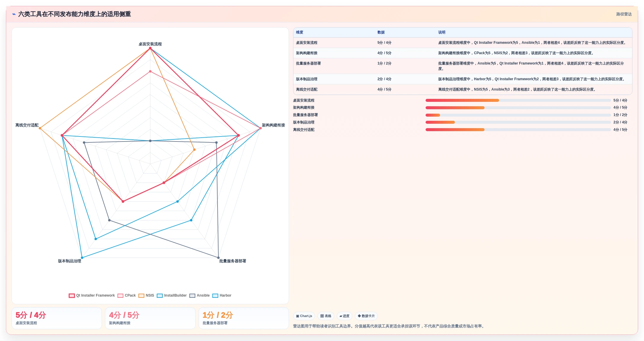Viewport: 644px width, 341px height.
Task: Click radar axis label 批量服务器部署
Action: click(233, 261)
